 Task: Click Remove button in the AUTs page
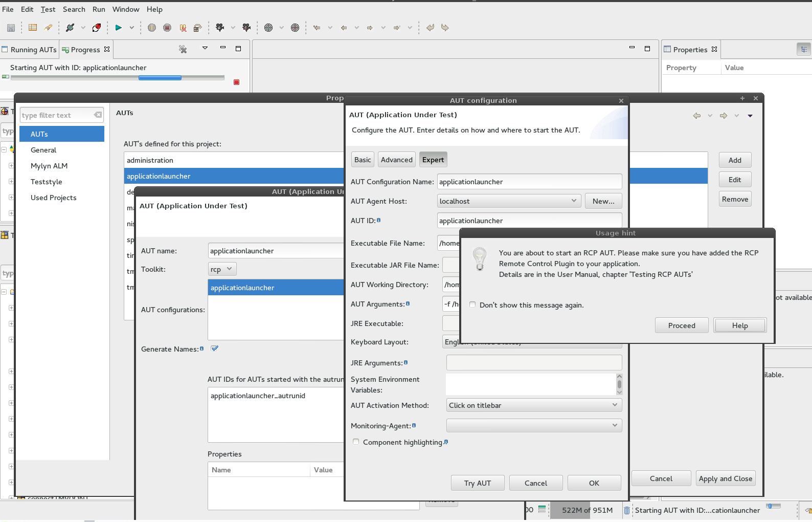[x=735, y=199]
